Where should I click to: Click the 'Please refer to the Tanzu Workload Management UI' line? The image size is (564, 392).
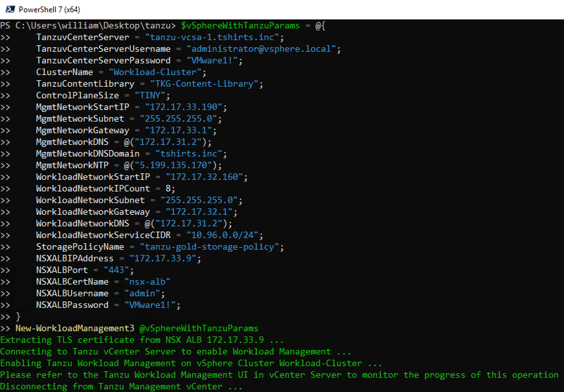(279, 375)
